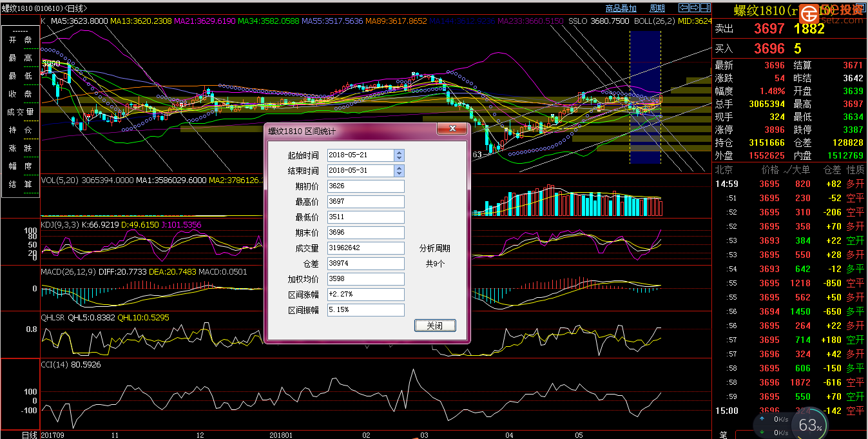868x439 pixels.
Task: Select the 区间涨幅 field showing +2.27%
Action: 365,295
